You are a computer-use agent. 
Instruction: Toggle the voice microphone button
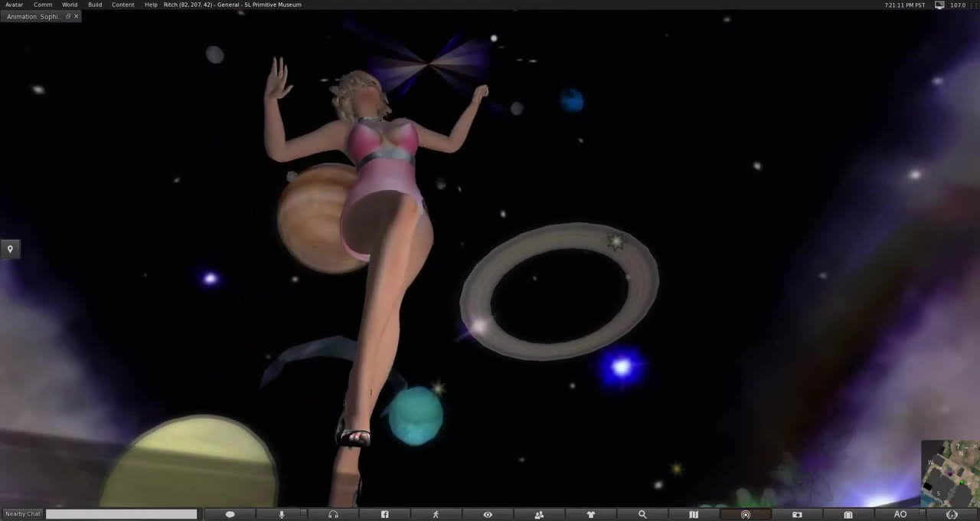[281, 514]
